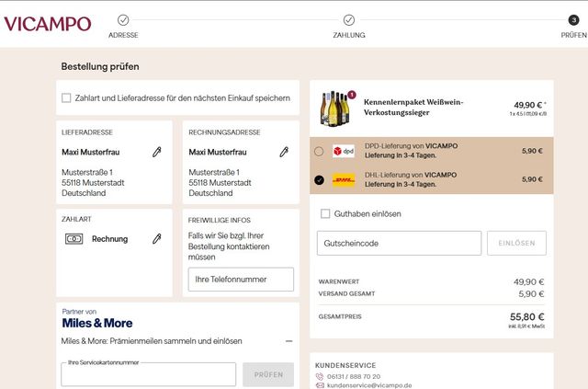
Task: Edit the billing address with pencil icon
Action: click(x=284, y=152)
